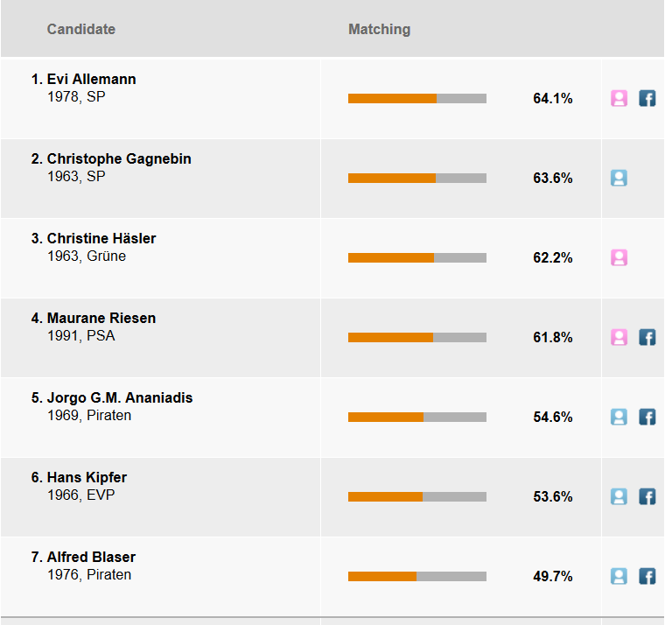This screenshot has height=625, width=672.
Task: Sort by the Matching column header
Action: pyautogui.click(x=379, y=29)
